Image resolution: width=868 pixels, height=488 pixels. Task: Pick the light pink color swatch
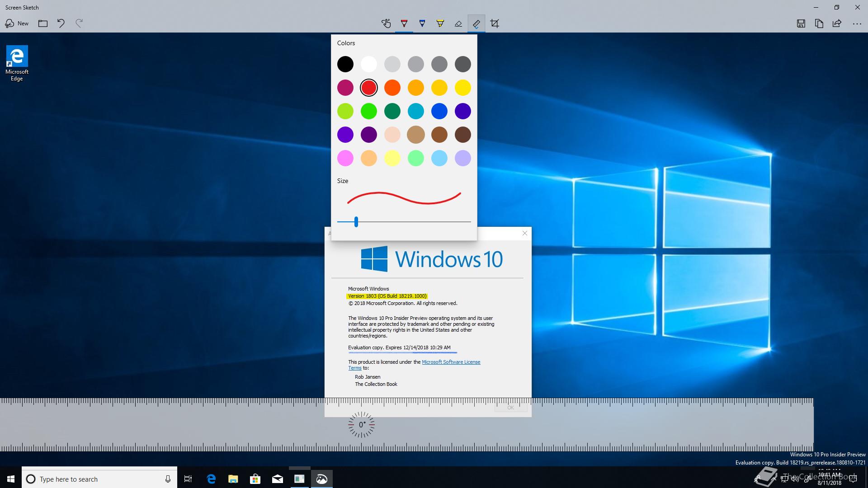tap(345, 158)
